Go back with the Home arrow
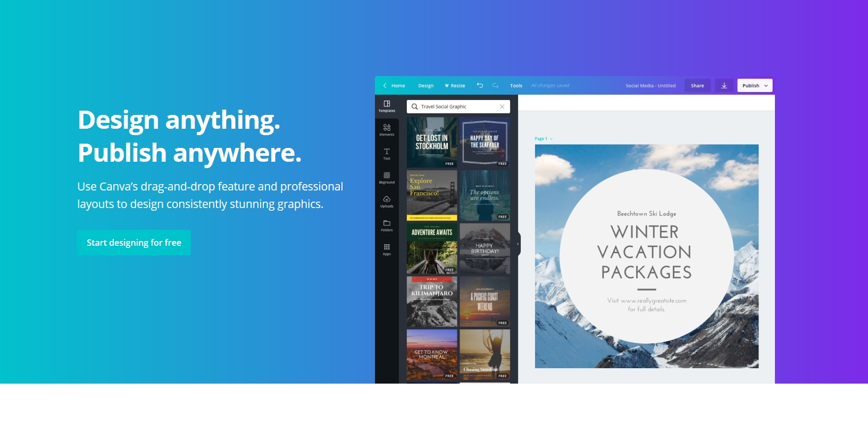Screen dimensions: 868x440 (x=385, y=86)
